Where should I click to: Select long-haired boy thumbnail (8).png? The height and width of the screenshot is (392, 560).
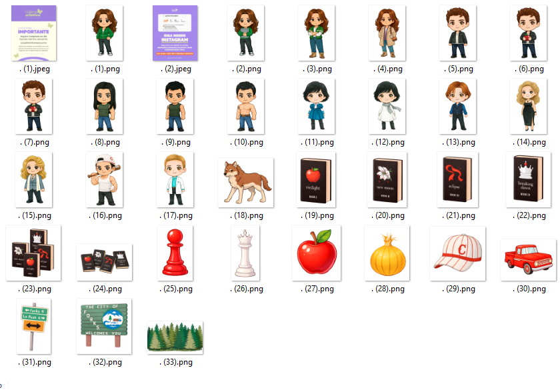104,107
